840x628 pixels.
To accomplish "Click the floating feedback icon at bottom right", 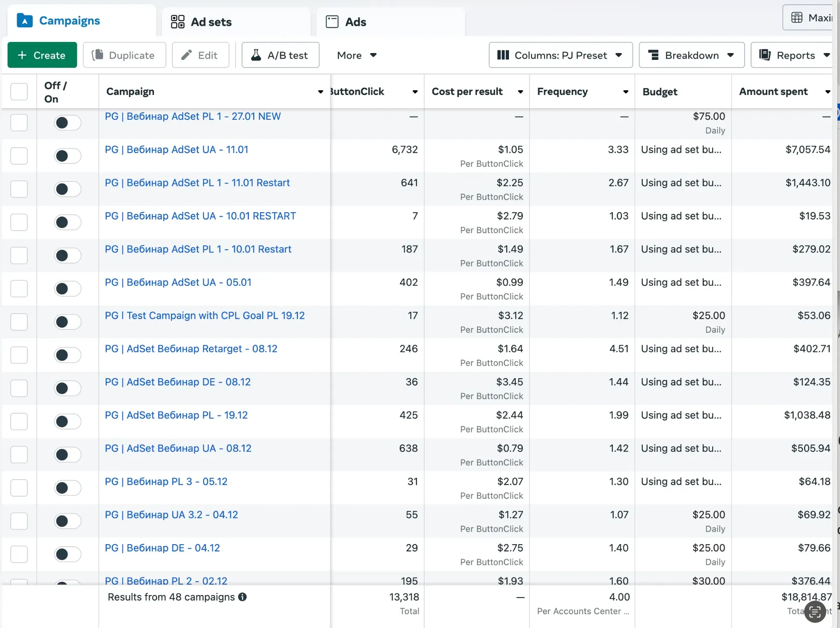I will click(815, 612).
